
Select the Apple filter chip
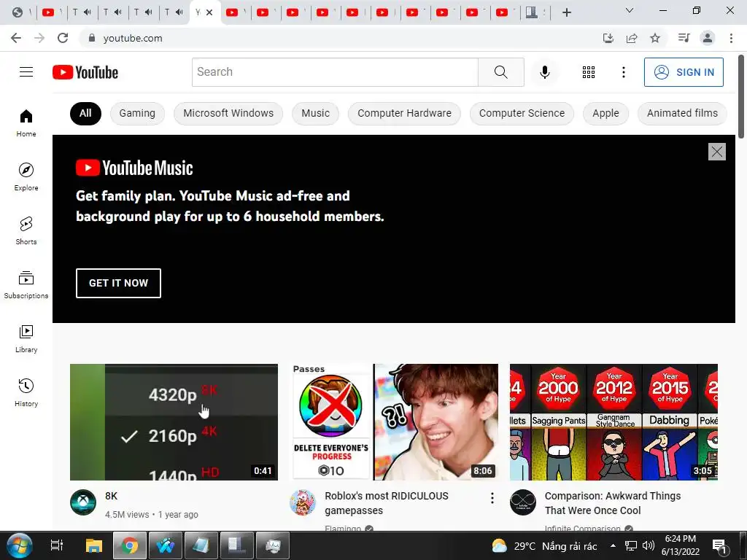605,113
